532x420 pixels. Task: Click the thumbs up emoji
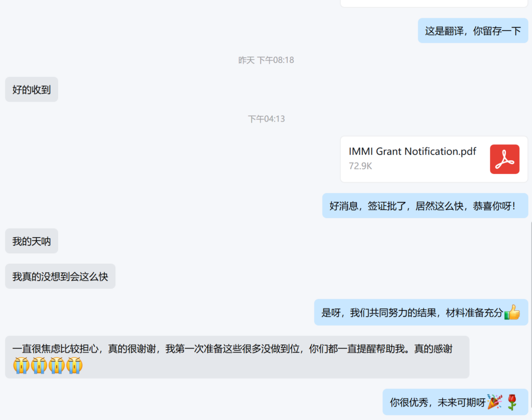coord(512,313)
